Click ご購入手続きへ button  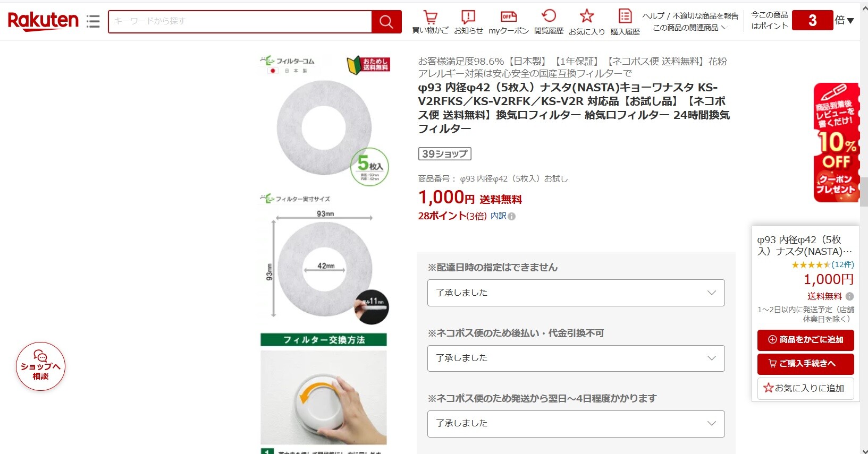click(805, 364)
